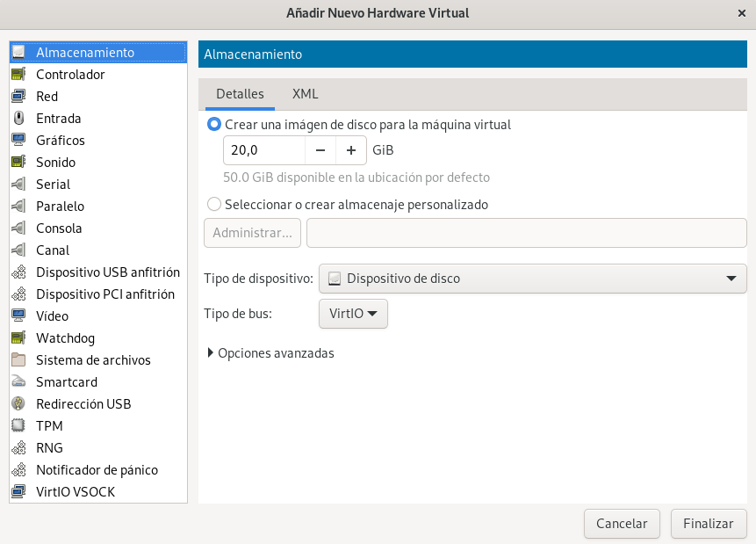Open the VirtIO bus type dropdown

pos(353,314)
